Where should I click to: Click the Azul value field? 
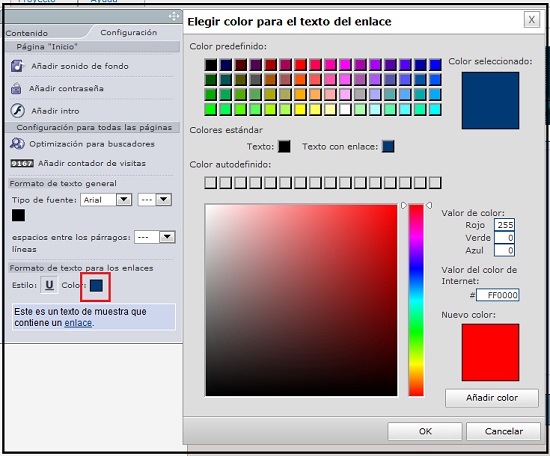[x=504, y=250]
